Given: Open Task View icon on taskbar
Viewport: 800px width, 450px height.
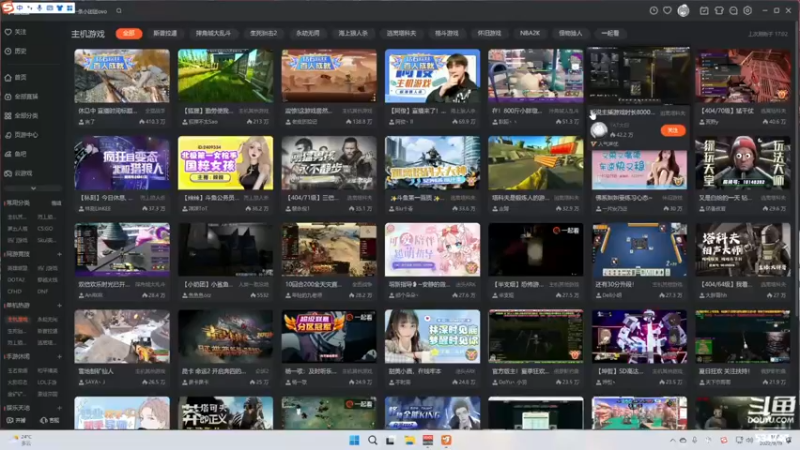Looking at the screenshot, I should (391, 440).
